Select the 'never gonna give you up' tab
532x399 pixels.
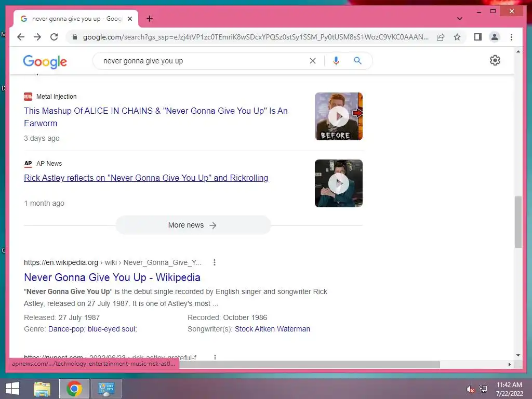(76, 19)
